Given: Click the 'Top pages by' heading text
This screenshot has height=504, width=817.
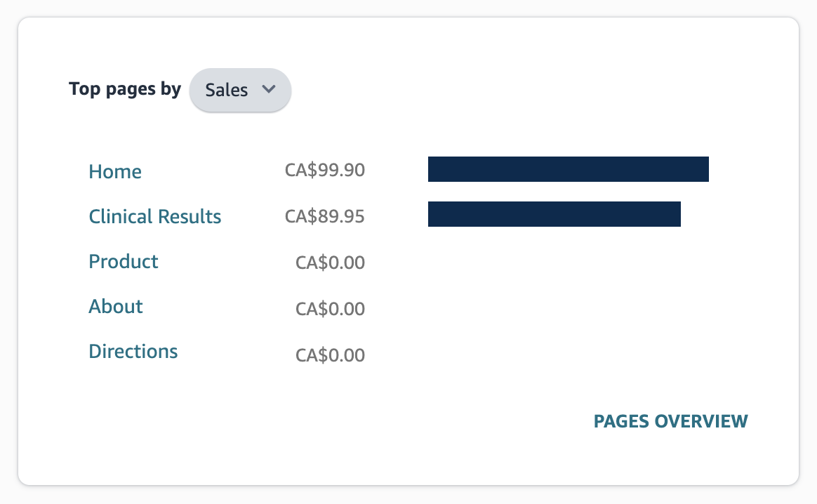Looking at the screenshot, I should (x=124, y=89).
